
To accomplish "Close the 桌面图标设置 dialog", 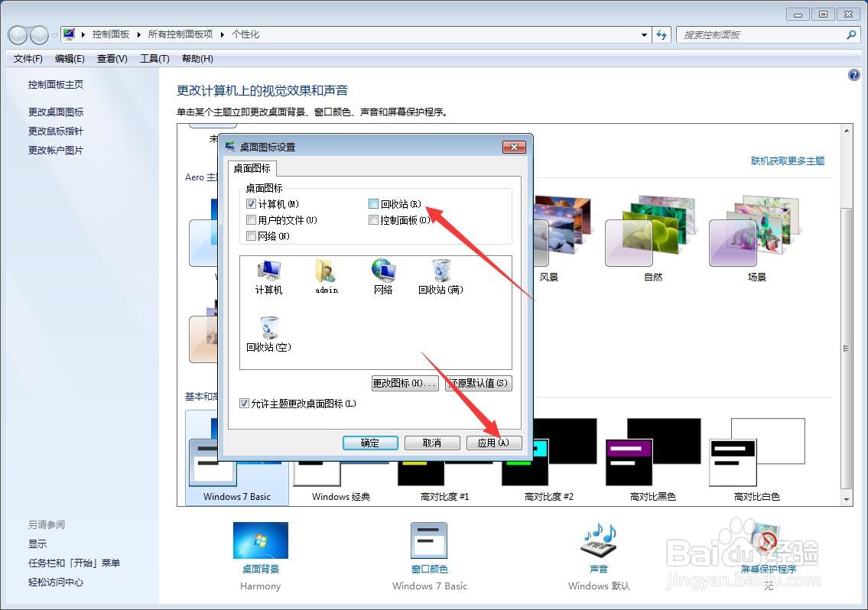I will (514, 147).
